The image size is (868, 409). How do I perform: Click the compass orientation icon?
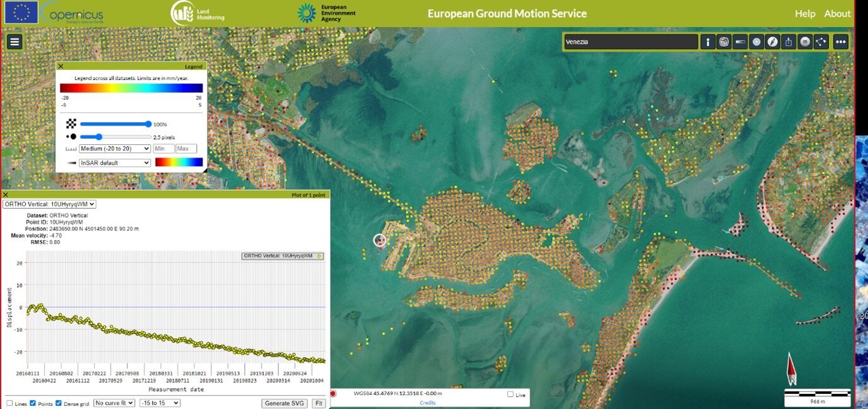point(773,42)
